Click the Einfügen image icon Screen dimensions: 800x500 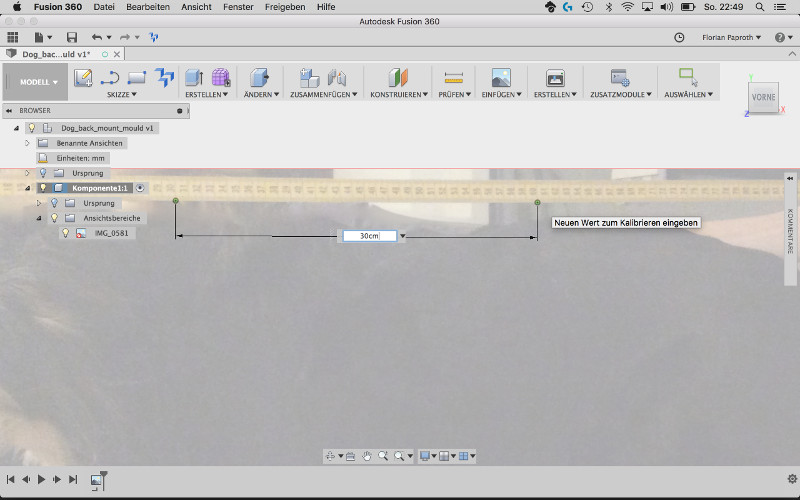pyautogui.click(x=501, y=78)
